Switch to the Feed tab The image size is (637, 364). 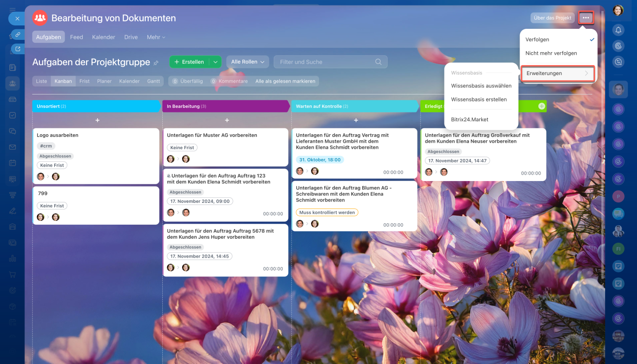click(77, 37)
